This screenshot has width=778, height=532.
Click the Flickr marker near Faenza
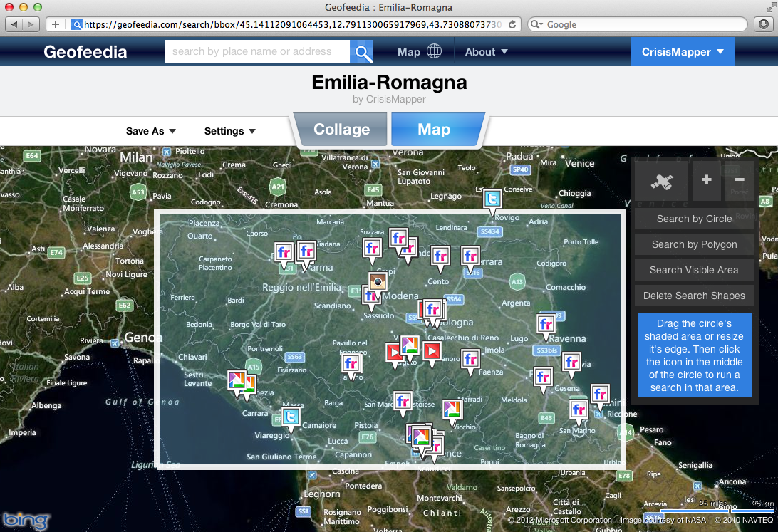470,360
